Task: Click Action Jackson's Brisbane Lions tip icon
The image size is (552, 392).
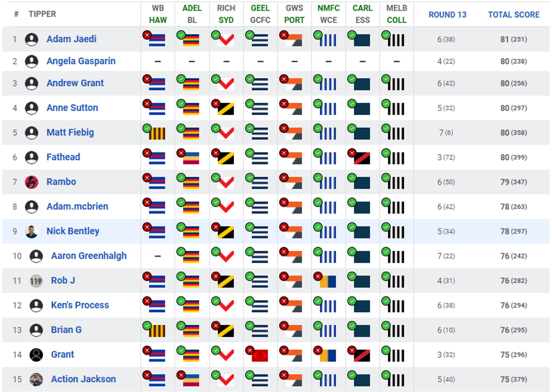Action: click(188, 379)
